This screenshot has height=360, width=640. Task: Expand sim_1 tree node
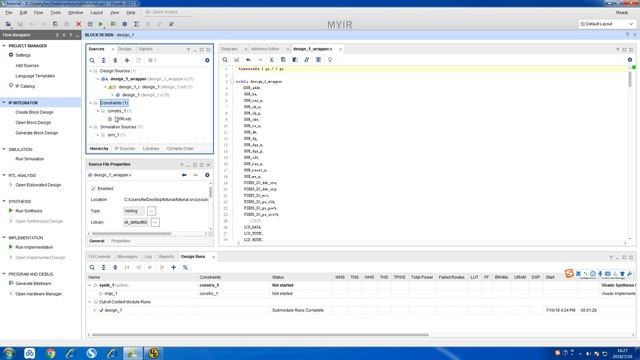point(98,135)
